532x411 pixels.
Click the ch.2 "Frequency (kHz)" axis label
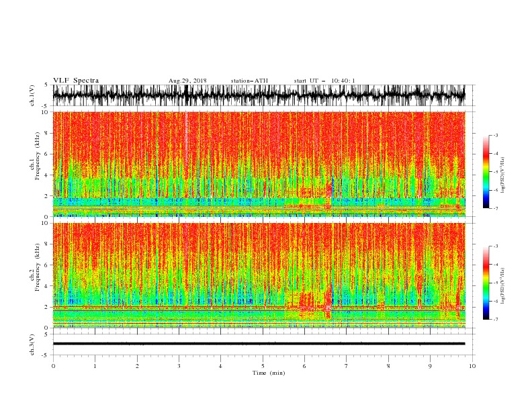click(38, 267)
